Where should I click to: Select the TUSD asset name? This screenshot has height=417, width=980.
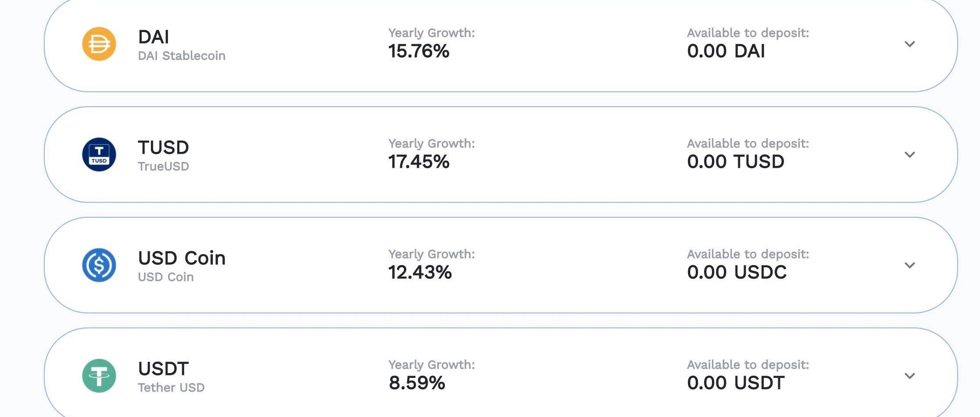pyautogui.click(x=163, y=147)
